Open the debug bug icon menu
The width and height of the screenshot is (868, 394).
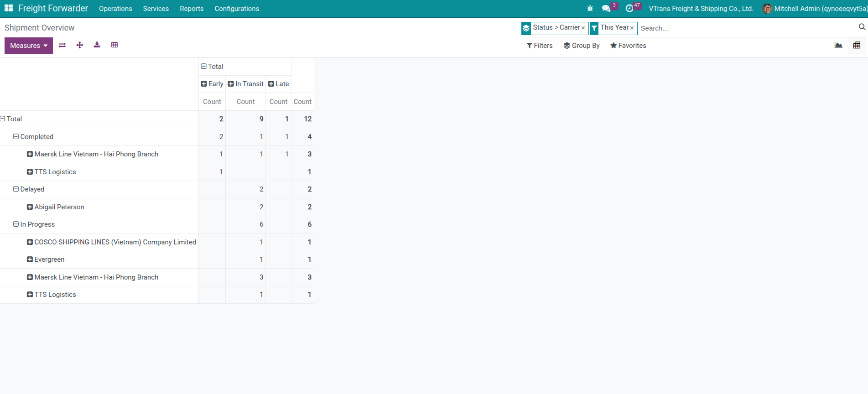point(590,9)
